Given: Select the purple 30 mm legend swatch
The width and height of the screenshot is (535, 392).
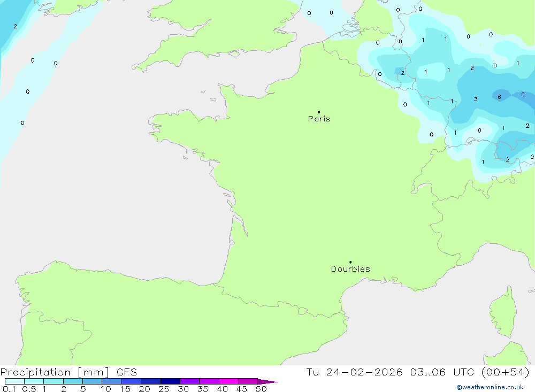Looking at the screenshot, I should pos(189,381).
